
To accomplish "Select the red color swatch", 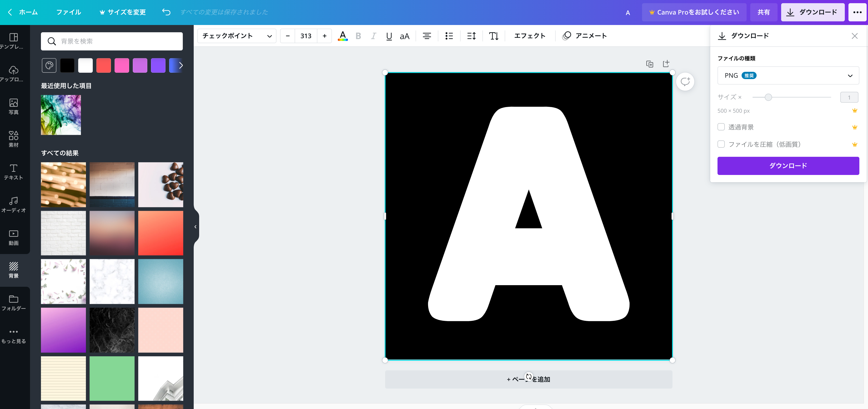I will click(103, 65).
